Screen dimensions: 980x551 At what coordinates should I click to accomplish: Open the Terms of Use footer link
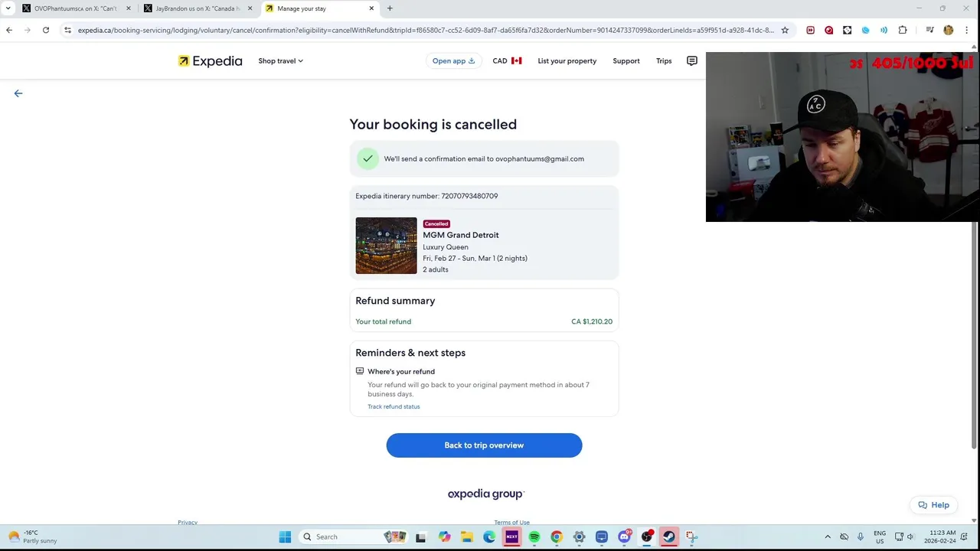[x=511, y=522]
